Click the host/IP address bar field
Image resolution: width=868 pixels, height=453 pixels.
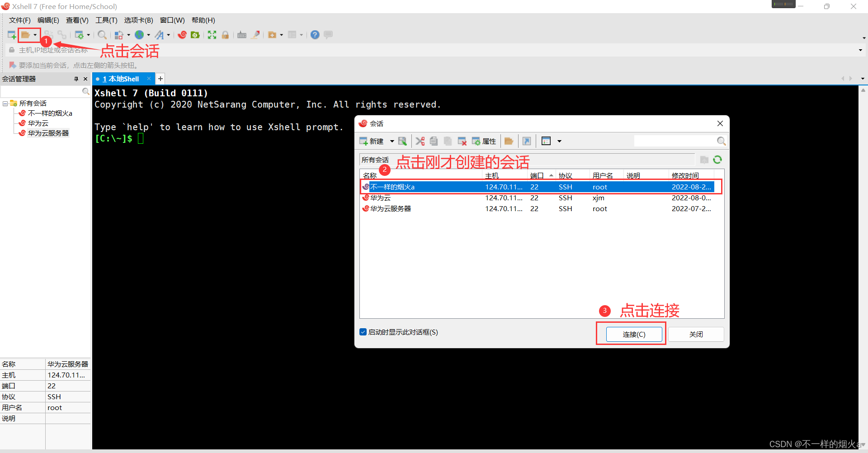(434, 50)
